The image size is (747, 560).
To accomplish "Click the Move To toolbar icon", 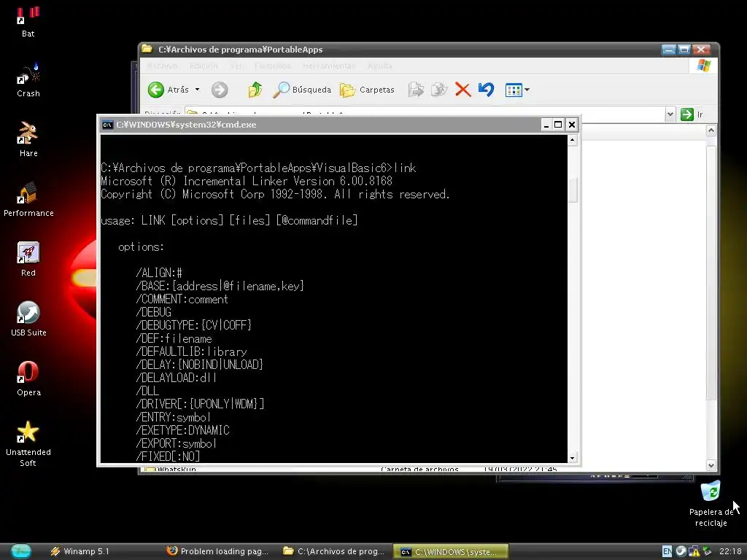I will pos(416,90).
